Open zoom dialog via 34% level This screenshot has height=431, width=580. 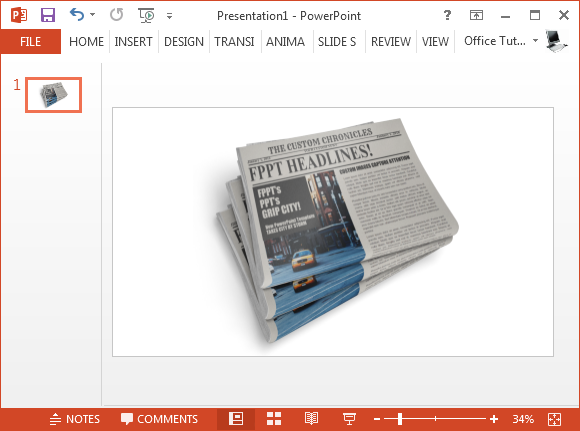pos(523,419)
